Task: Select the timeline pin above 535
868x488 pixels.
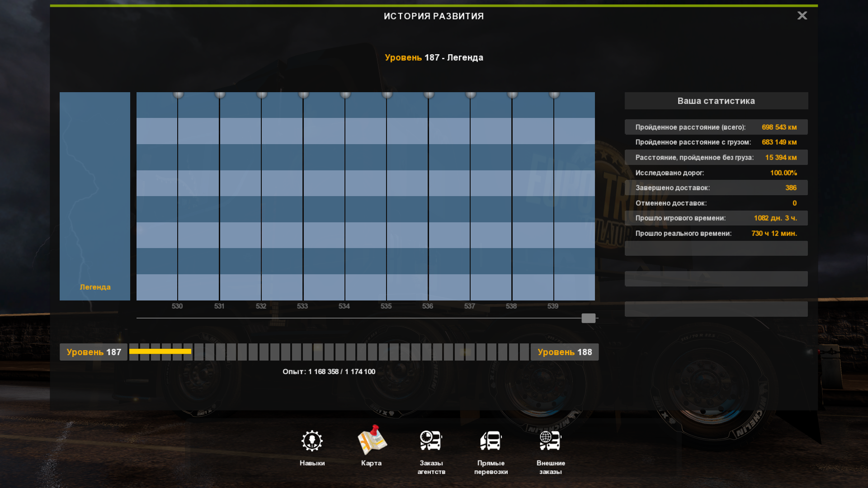Action: [x=387, y=94]
